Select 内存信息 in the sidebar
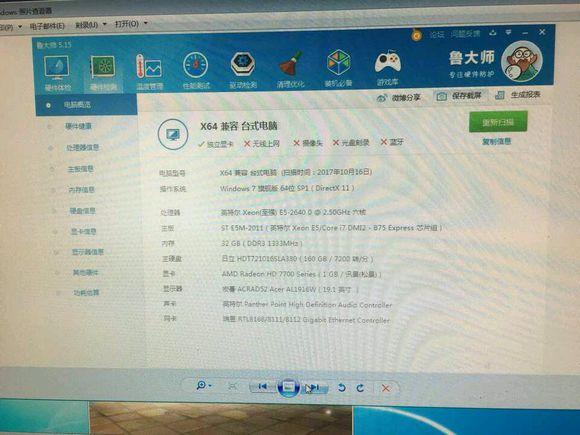The width and height of the screenshot is (580, 435). click(x=81, y=190)
